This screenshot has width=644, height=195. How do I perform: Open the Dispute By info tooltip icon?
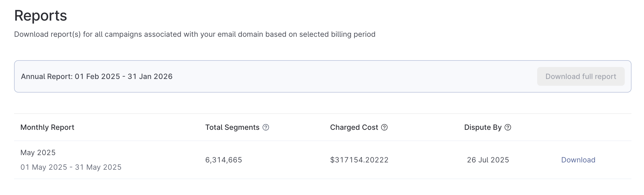(x=508, y=127)
